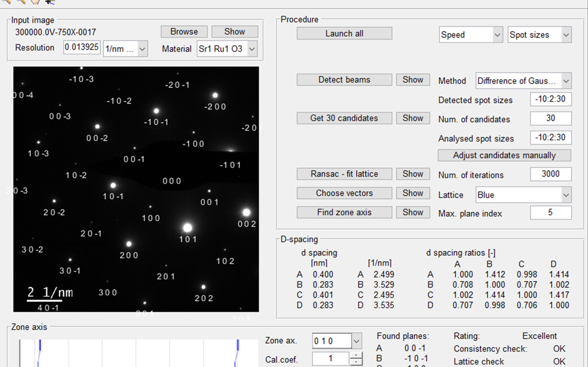Click the Resolution value field
Image resolution: width=588 pixels, height=367 pixels.
(x=82, y=47)
